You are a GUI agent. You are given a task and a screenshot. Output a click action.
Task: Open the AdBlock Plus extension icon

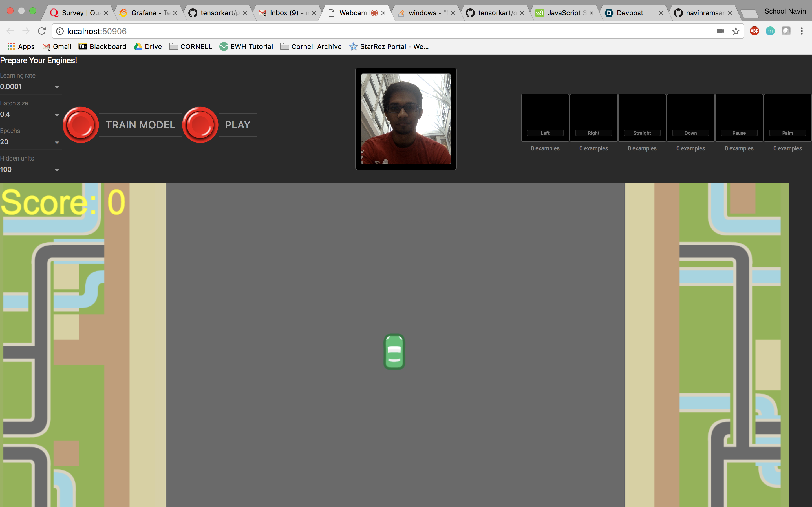[x=754, y=31]
